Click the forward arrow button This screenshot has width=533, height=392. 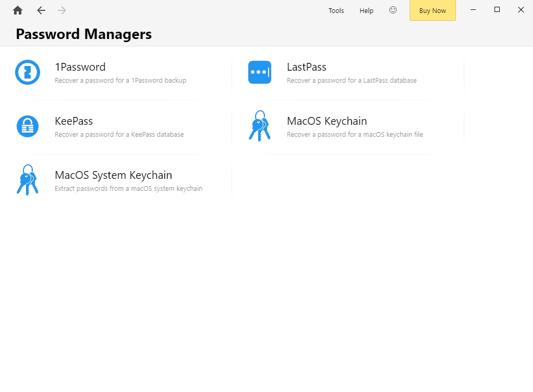coord(61,10)
